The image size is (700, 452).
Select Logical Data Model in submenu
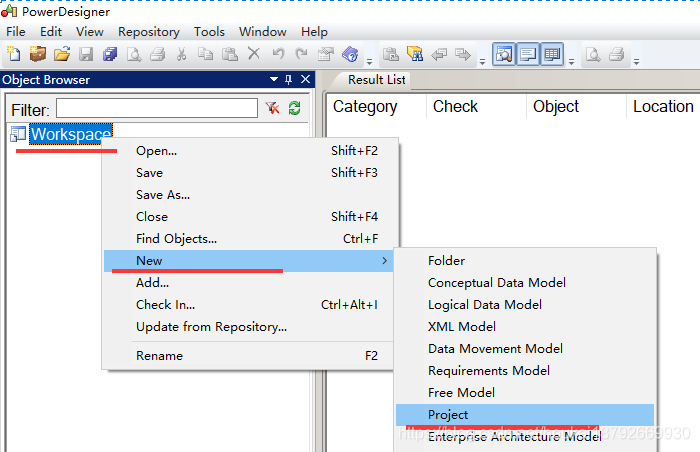(525, 305)
